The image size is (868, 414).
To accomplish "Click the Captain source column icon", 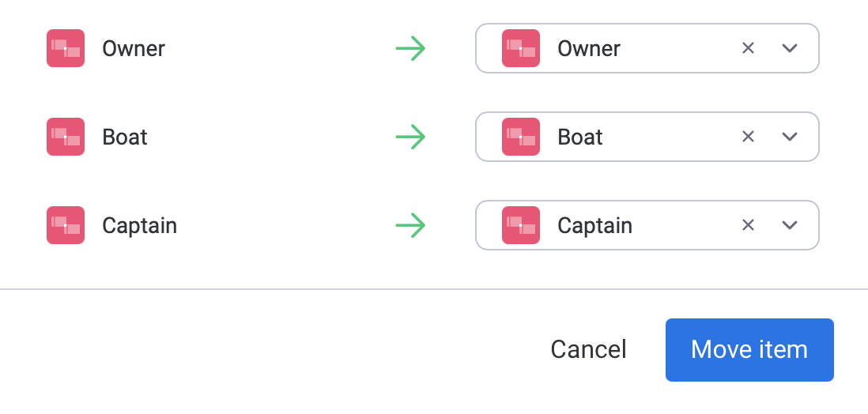I will [x=66, y=225].
